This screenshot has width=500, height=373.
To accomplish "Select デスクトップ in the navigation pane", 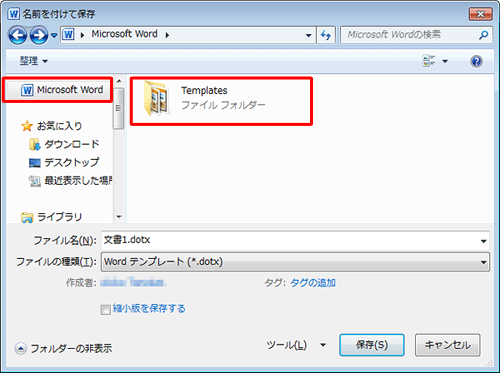I will pos(64,162).
